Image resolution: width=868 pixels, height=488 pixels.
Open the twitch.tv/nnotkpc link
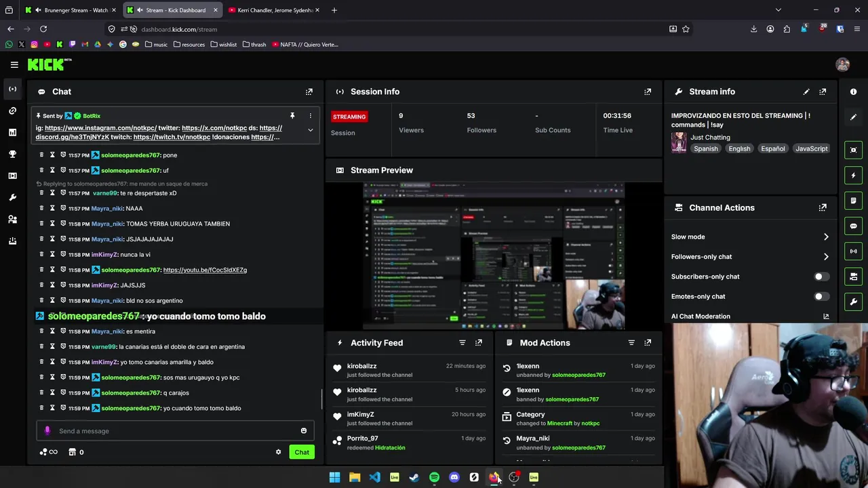click(x=172, y=137)
